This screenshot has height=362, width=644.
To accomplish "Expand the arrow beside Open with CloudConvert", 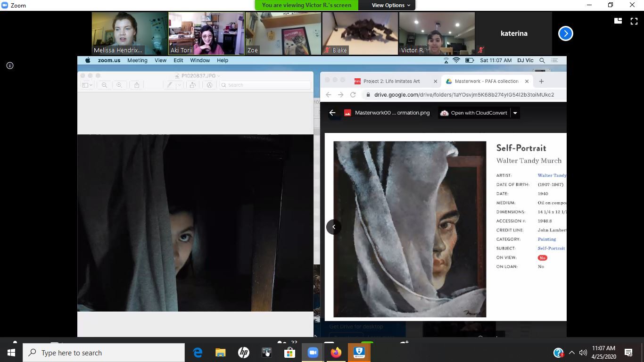I will pyautogui.click(x=515, y=113).
